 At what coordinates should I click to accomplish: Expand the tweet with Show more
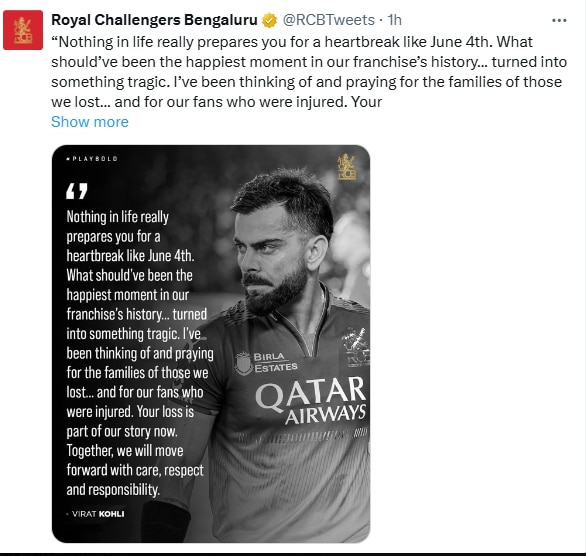click(x=90, y=122)
